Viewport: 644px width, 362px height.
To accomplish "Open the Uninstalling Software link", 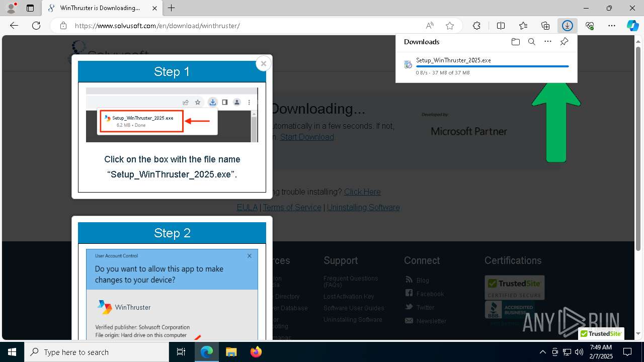I will [x=363, y=207].
